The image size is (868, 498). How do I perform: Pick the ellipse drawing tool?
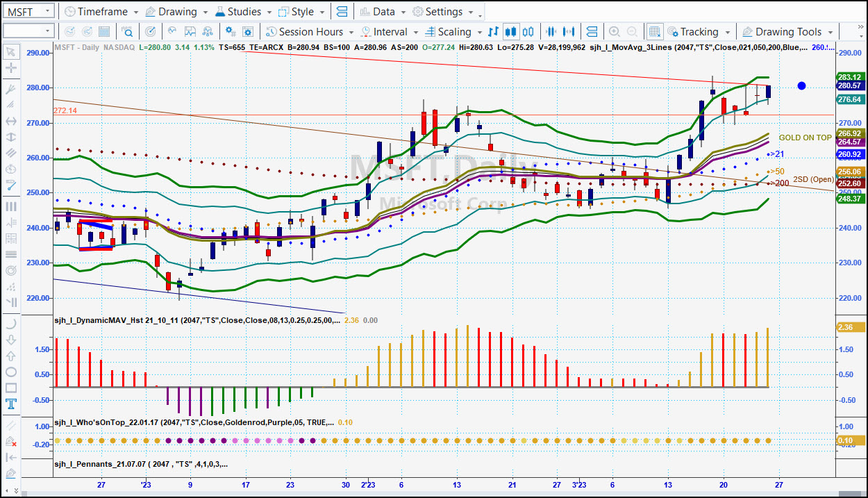(11, 372)
